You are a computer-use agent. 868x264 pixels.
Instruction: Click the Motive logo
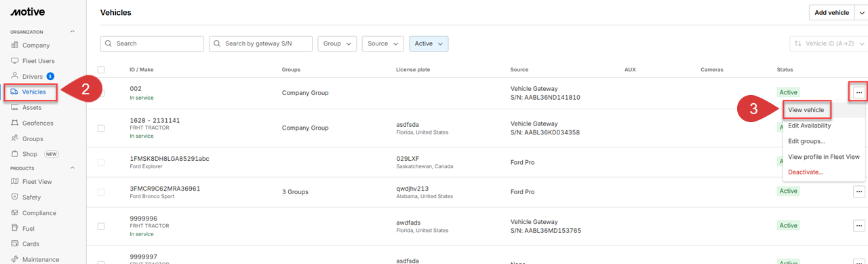27,12
